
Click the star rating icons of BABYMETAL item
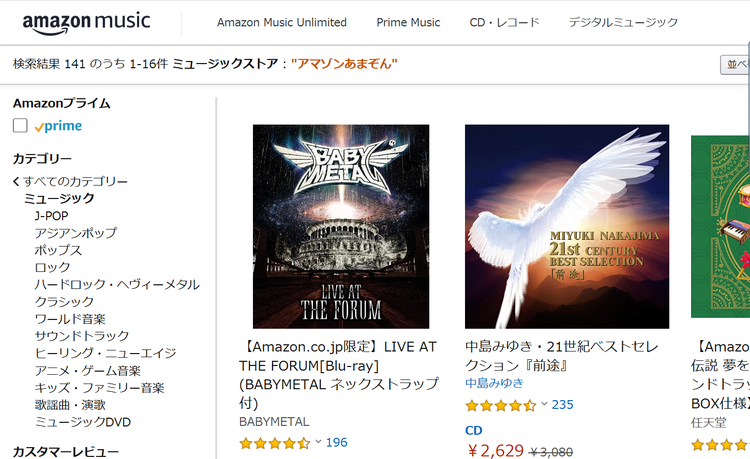click(275, 443)
